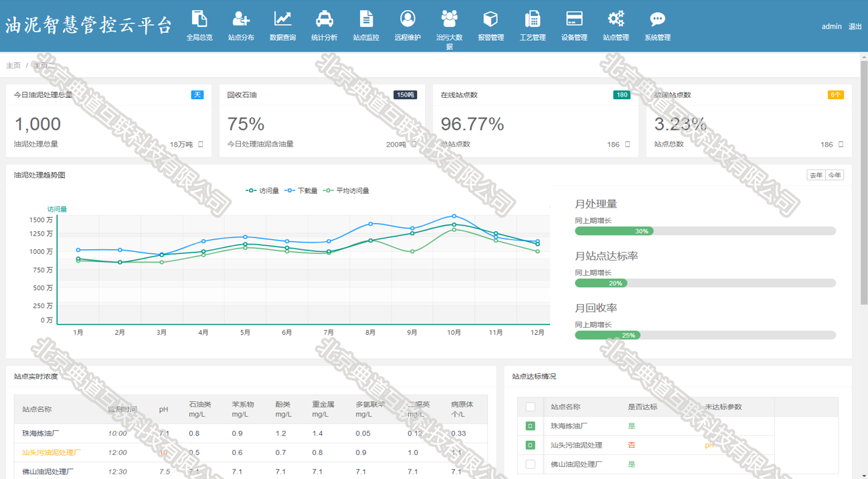Click the 6个 badge on 故障站点数 card
Viewport: 868px width, 479px height.
tap(836, 95)
